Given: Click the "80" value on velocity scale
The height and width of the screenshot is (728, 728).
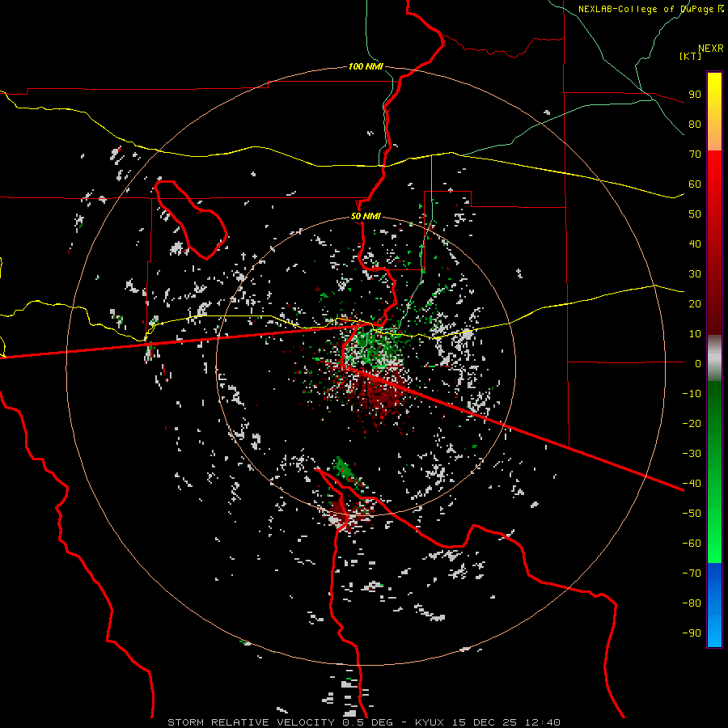Looking at the screenshot, I should click(695, 124).
